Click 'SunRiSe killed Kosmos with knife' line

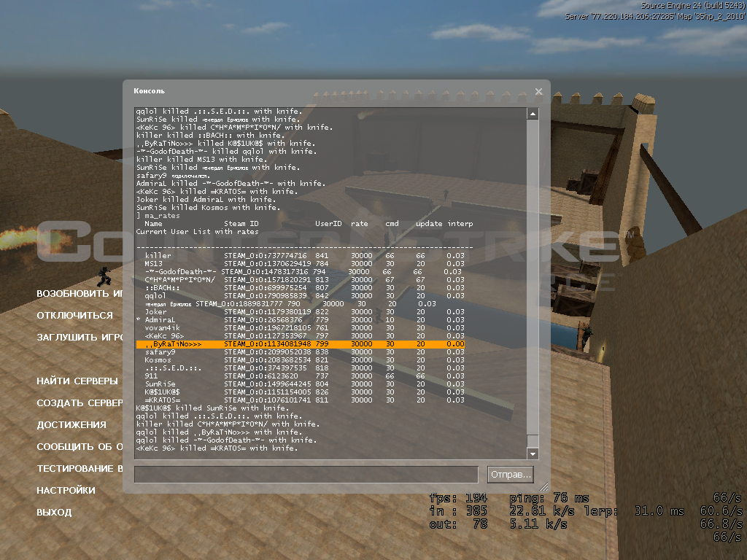[208, 208]
